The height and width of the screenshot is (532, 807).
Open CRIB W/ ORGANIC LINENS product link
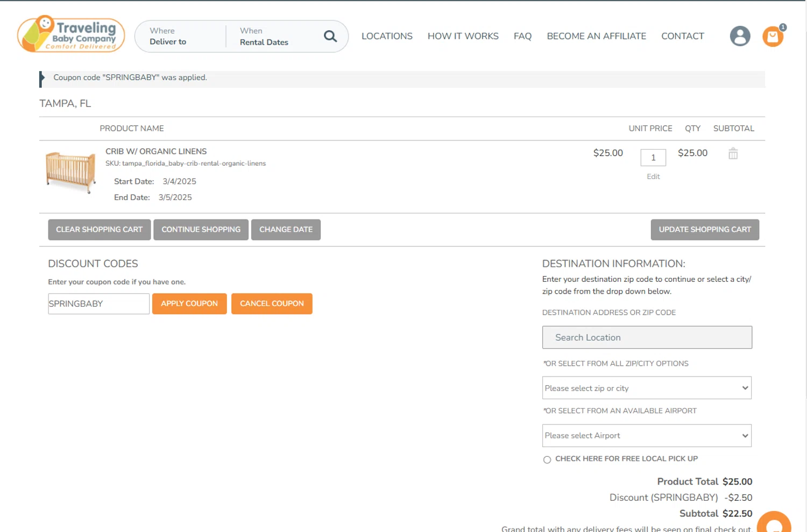click(156, 152)
